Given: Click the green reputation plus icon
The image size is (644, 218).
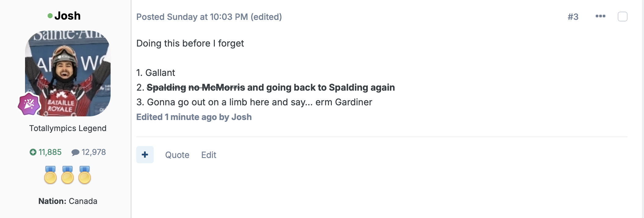Looking at the screenshot, I should pos(33,152).
